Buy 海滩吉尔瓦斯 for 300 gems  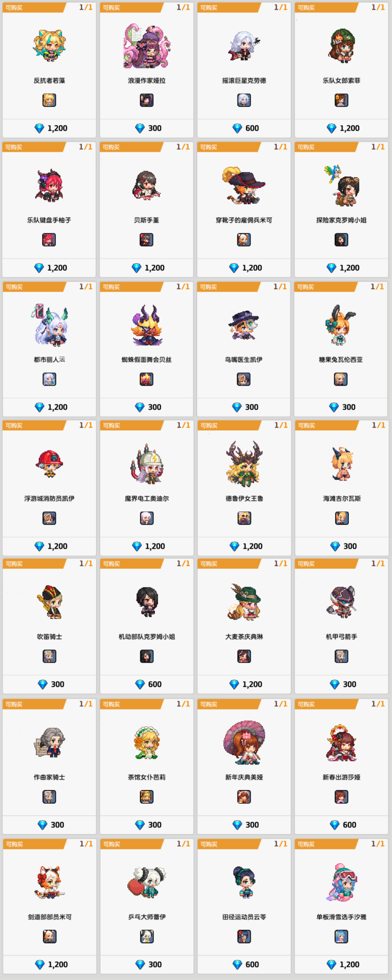(342, 546)
